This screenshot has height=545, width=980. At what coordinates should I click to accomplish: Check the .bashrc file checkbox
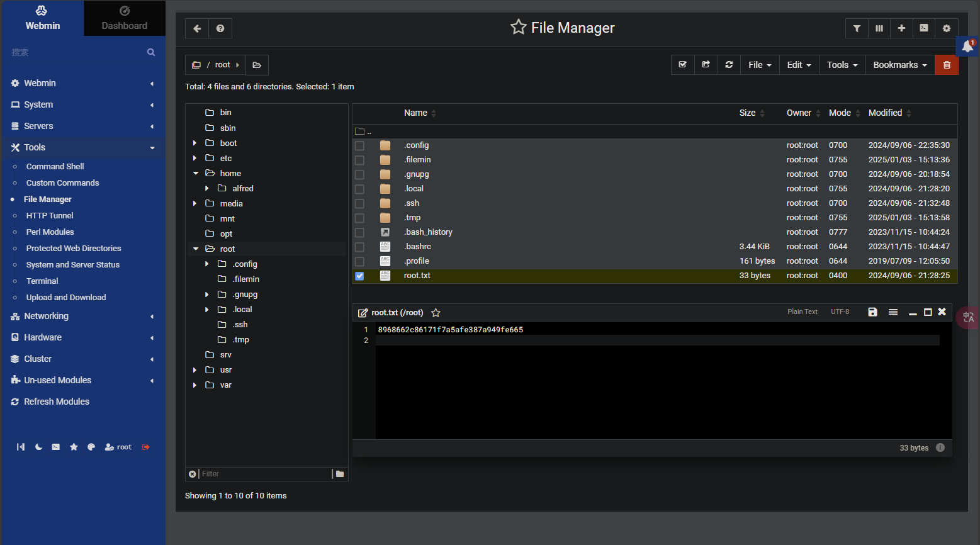359,247
